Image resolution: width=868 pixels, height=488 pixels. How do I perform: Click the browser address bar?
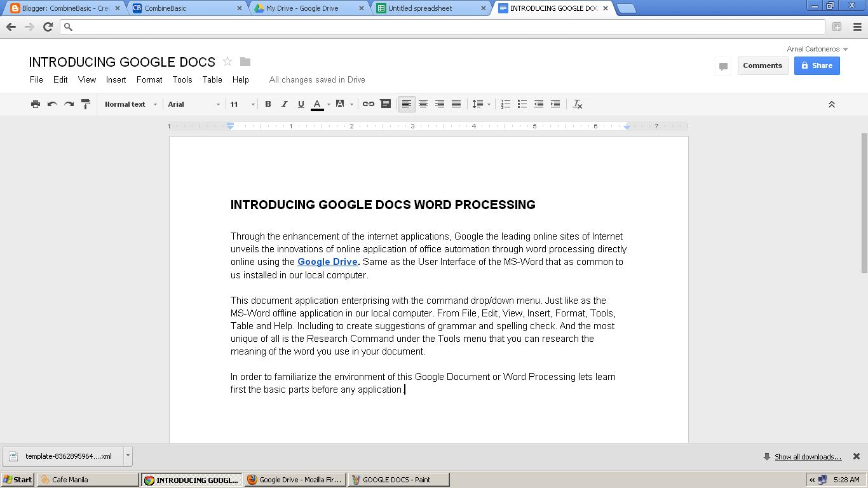[442, 27]
